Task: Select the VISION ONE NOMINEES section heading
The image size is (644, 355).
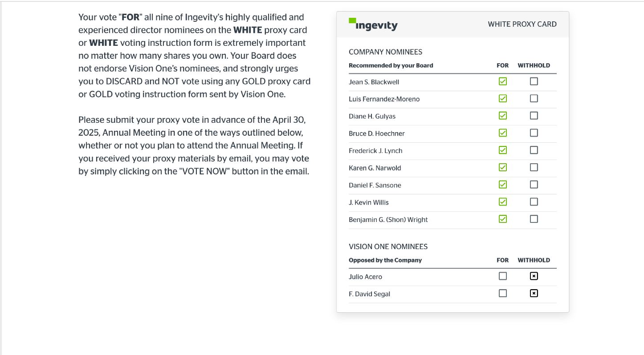Action: click(388, 246)
